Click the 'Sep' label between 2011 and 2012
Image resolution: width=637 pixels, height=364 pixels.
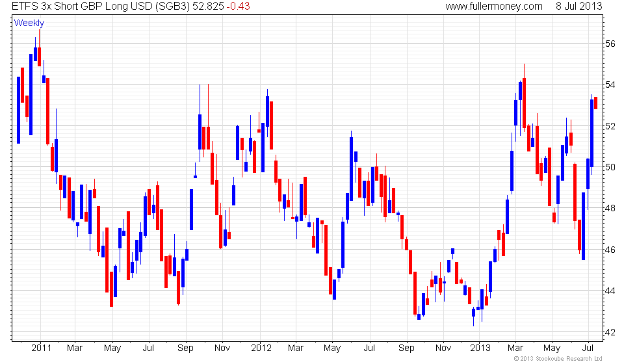(185, 348)
